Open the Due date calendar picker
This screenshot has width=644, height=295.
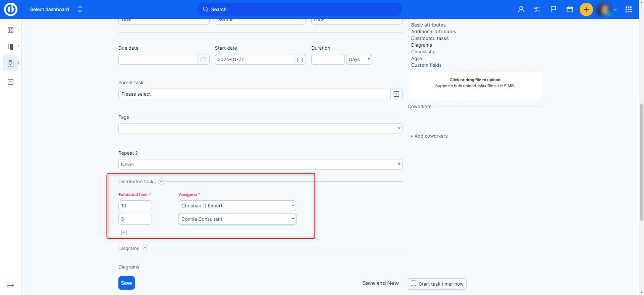203,59
